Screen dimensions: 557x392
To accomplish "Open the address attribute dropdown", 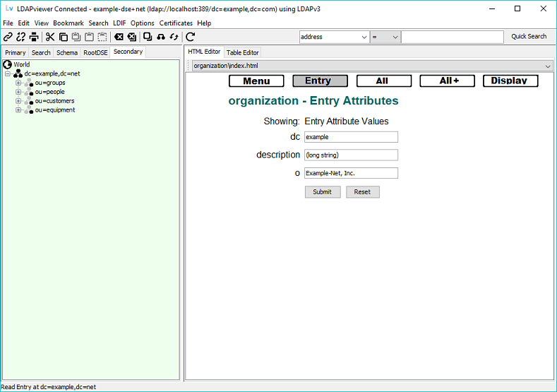I will pos(364,37).
